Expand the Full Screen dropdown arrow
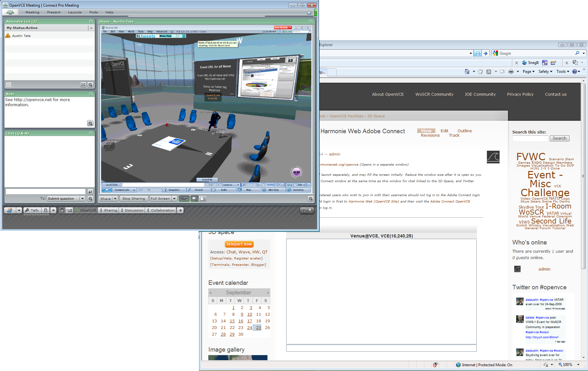Viewport: 588px width, 371px height. (x=174, y=199)
